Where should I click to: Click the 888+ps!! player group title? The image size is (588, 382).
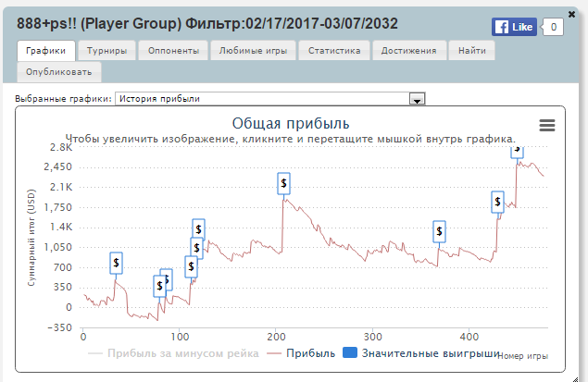coord(207,24)
